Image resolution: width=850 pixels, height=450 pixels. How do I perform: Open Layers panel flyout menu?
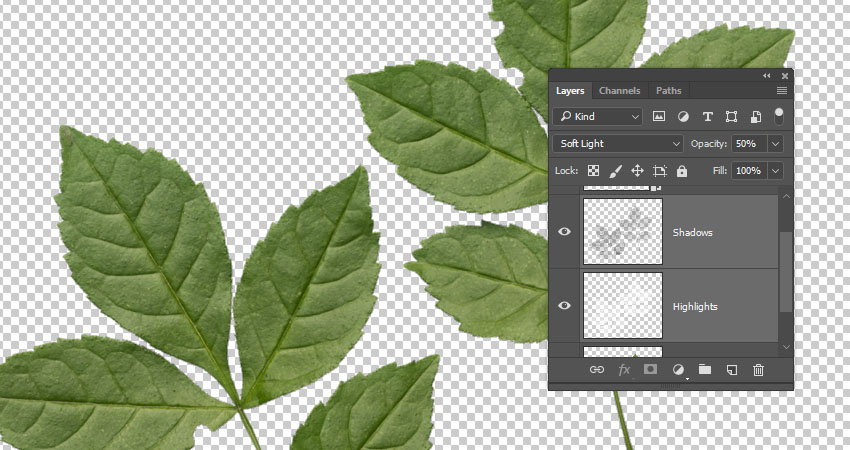point(782,91)
